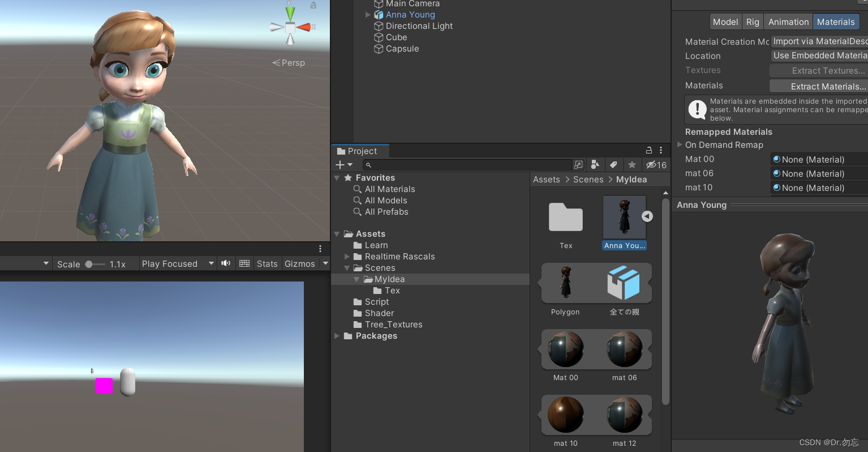Screen dimensions: 868x452
Task: Select the Cube object in Hierarchy
Action: [396, 37]
